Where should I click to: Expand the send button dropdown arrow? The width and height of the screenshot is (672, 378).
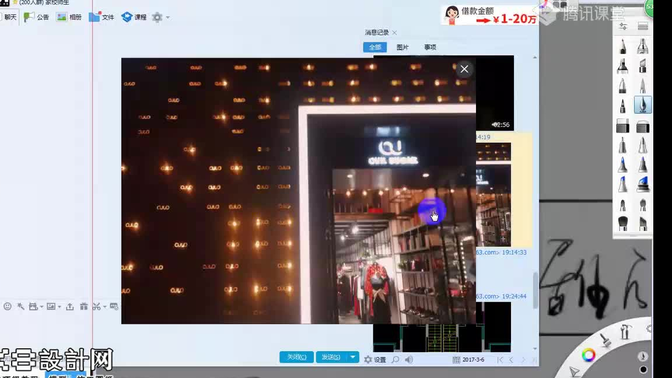coord(353,357)
